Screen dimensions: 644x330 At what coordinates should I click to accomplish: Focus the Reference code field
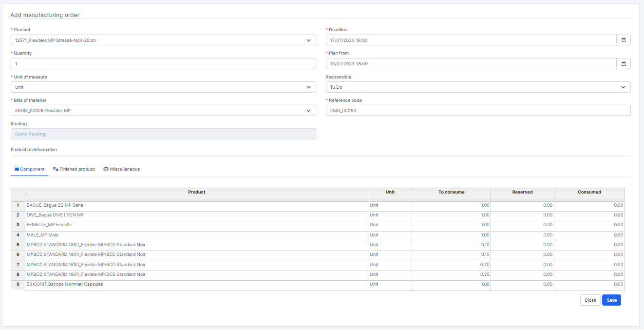pyautogui.click(x=478, y=111)
